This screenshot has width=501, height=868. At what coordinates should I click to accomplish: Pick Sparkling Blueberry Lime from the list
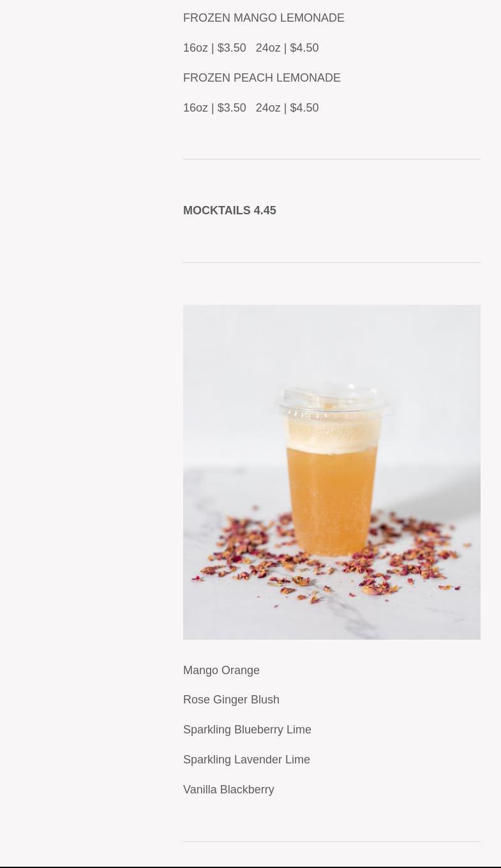click(247, 730)
